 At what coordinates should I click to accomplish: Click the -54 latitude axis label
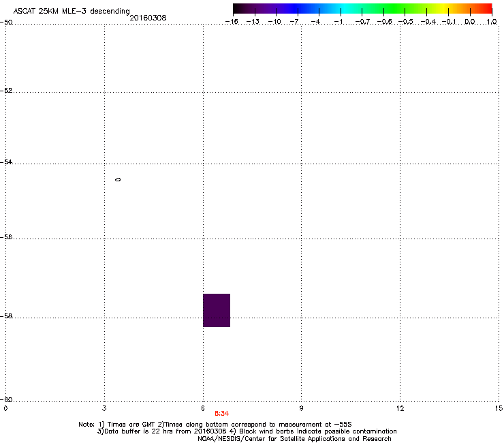(x=6, y=162)
